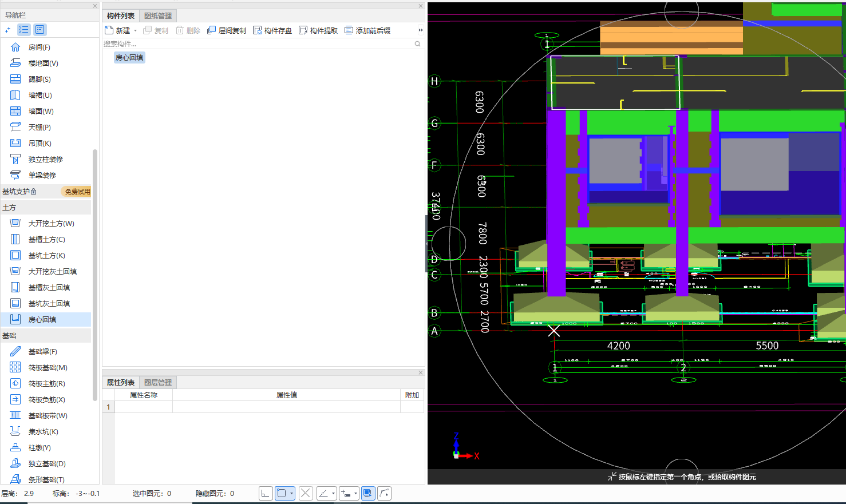Choose 墙裙(U) in the navigation list
The image size is (846, 504).
pos(40,96)
